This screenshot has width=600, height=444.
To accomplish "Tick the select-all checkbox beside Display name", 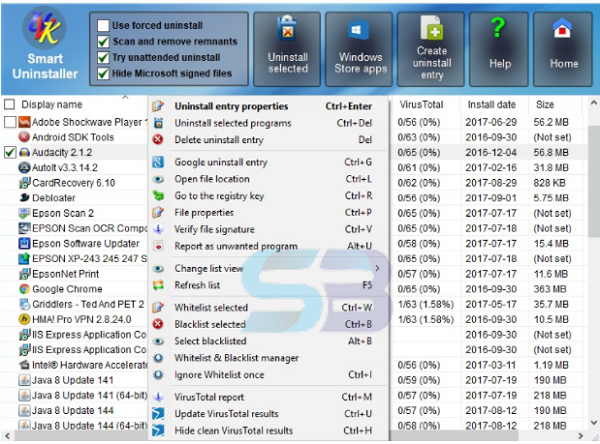I will click(10, 104).
